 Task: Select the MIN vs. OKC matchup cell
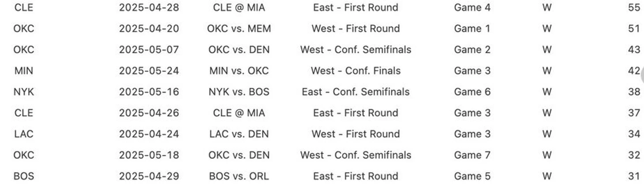click(x=239, y=71)
